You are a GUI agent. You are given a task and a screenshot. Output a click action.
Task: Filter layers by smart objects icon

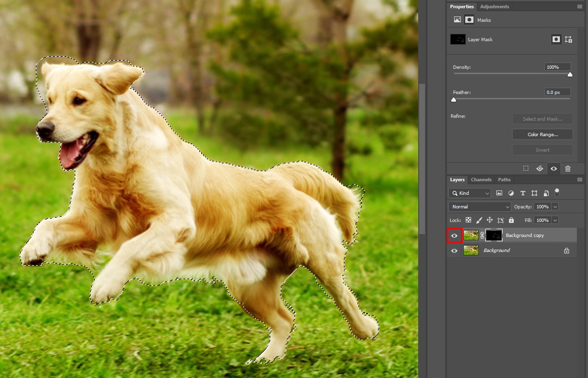[x=546, y=193]
